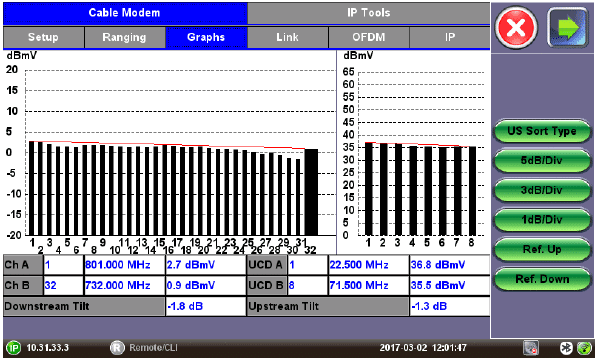Viewport: 599px width, 363px height.
Task: Select upstream channel 1 bar
Action: click(369, 189)
